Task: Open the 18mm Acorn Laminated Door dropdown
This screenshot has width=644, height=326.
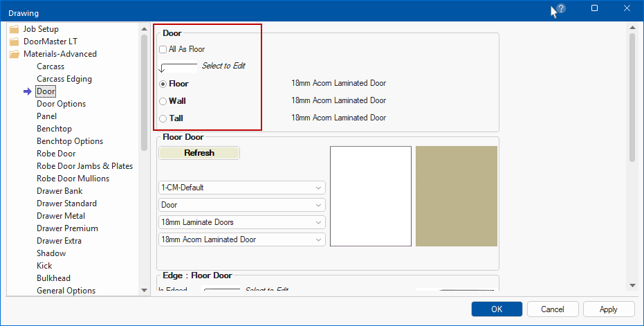Action: [x=242, y=239]
